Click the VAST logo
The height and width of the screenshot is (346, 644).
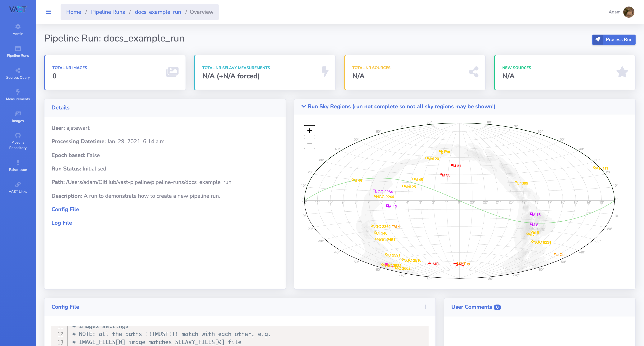(18, 10)
